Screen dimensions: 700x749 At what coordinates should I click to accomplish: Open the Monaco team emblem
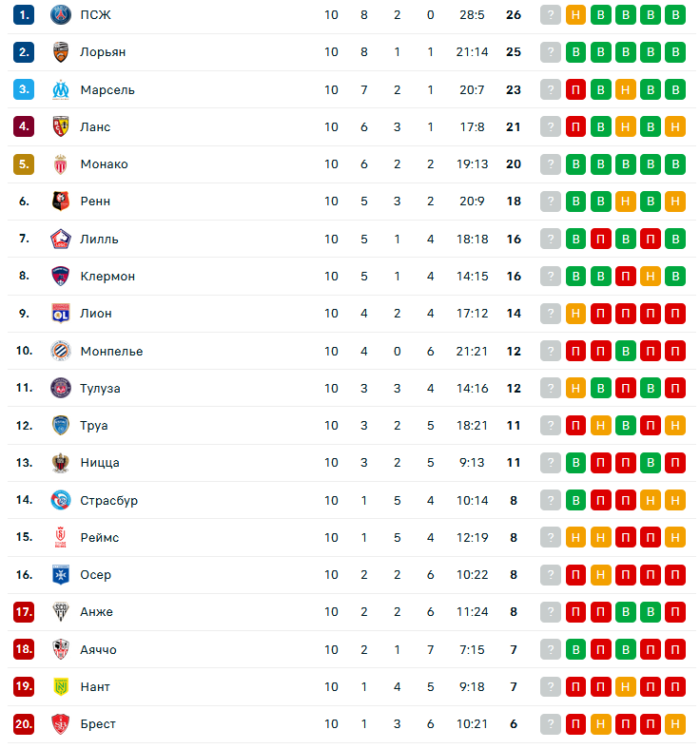(x=61, y=163)
